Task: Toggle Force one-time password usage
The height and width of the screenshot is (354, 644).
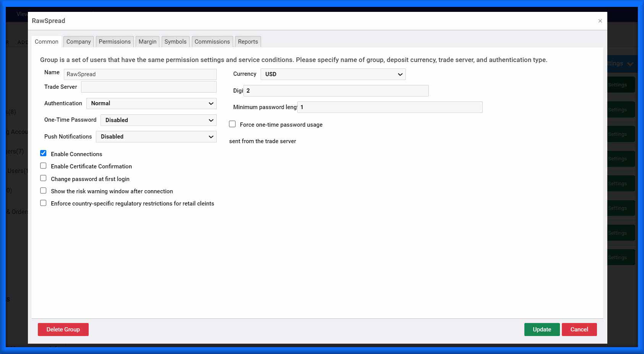Action: tap(232, 124)
